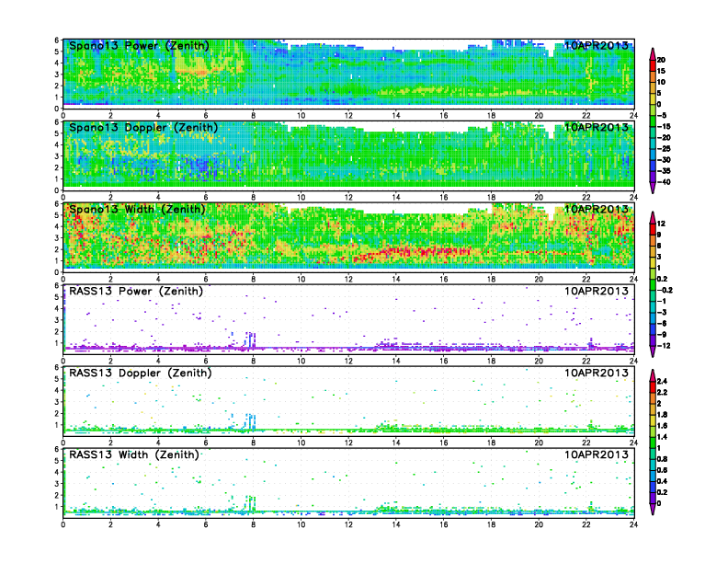
Task: Pick the purple bottom arrow of the top colorbar
Action: (x=653, y=187)
